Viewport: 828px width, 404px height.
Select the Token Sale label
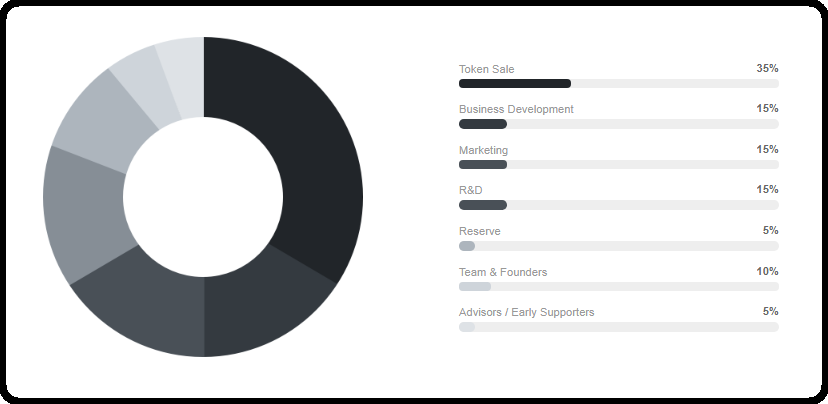[x=486, y=69]
